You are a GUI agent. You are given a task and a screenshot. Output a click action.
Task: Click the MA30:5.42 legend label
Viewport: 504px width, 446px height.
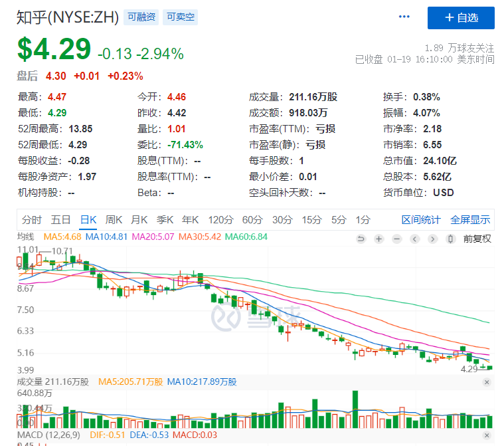pyautogui.click(x=200, y=237)
